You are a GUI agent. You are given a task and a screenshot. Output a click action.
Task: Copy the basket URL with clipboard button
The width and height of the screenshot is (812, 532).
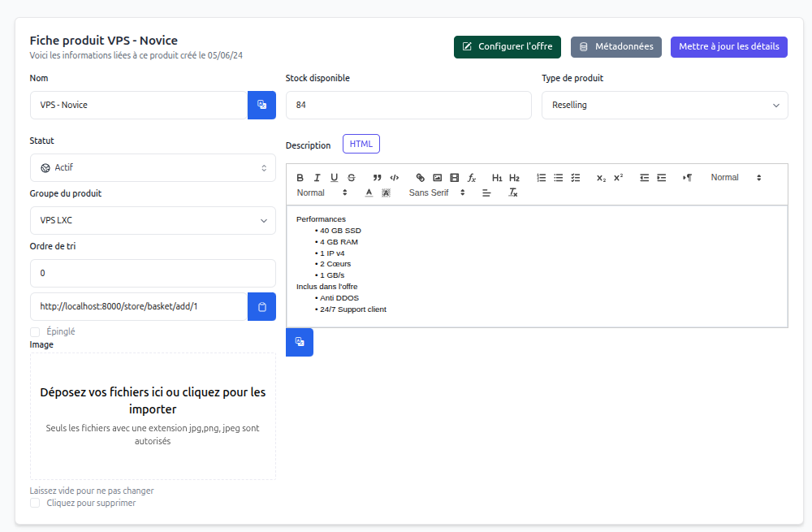[x=261, y=307]
